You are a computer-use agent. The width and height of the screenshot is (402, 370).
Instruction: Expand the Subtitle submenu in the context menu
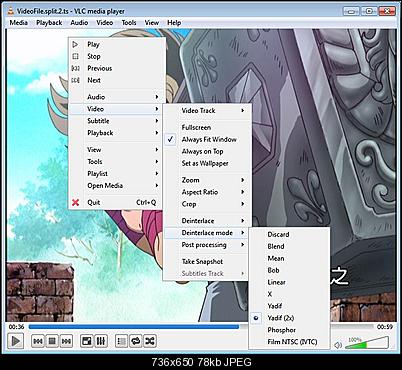click(x=117, y=121)
